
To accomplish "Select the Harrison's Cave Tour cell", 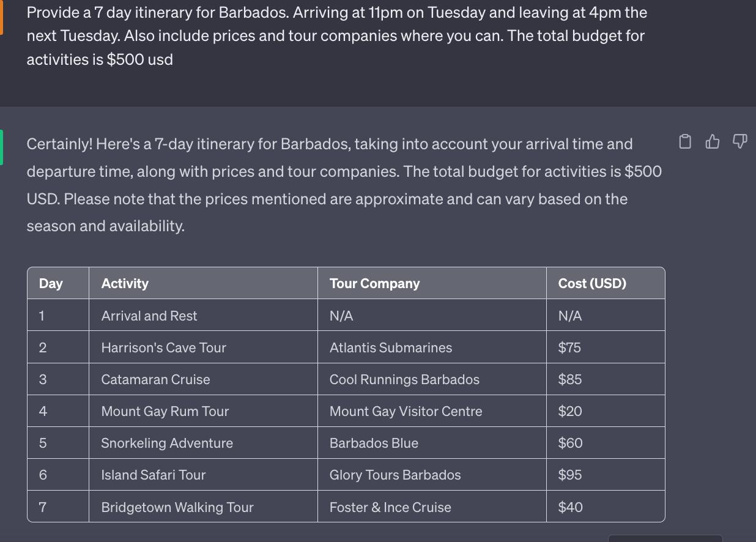I will click(203, 347).
